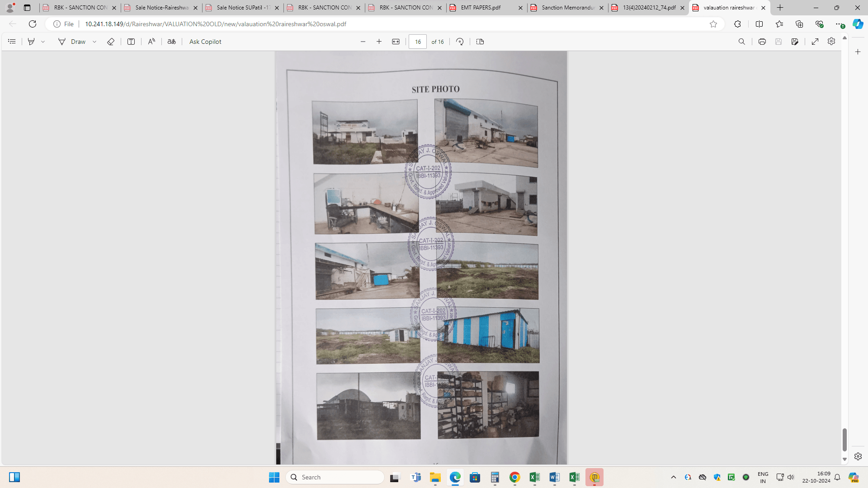Close the valauation raireshwar tab
The width and height of the screenshot is (868, 488).
click(764, 8)
